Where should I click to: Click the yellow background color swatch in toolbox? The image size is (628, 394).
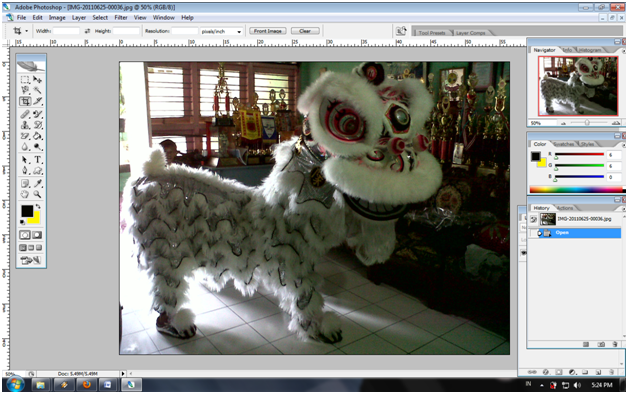35,218
